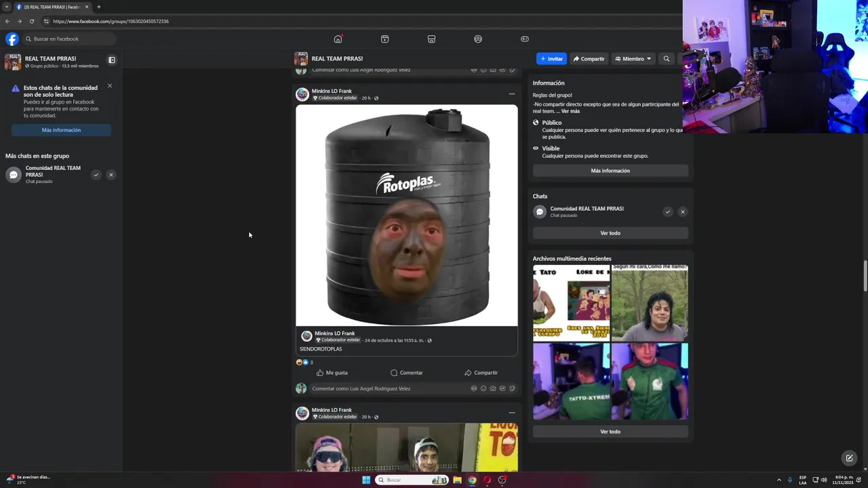Viewport: 868px width, 488px height.
Task: Click the new message compose icon
Action: point(849,458)
